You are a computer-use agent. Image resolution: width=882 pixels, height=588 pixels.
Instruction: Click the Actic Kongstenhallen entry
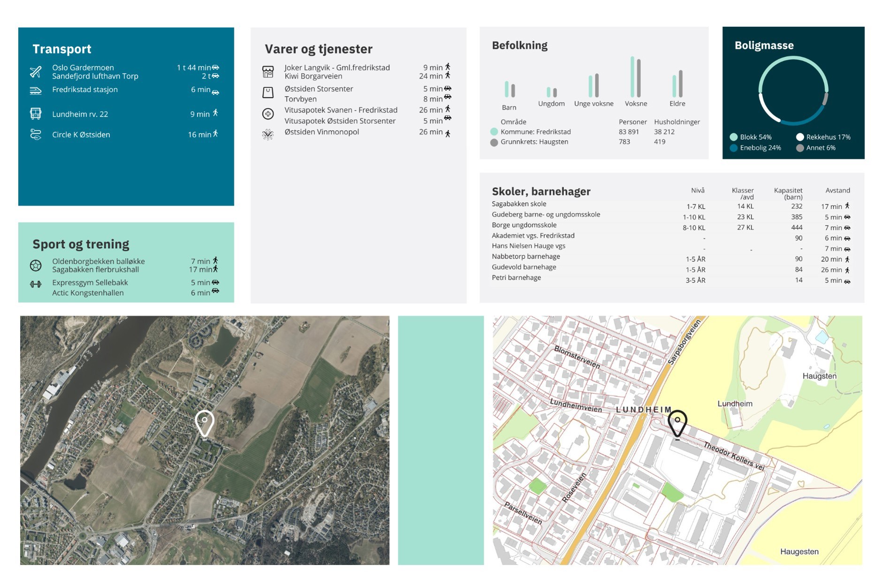coord(88,293)
